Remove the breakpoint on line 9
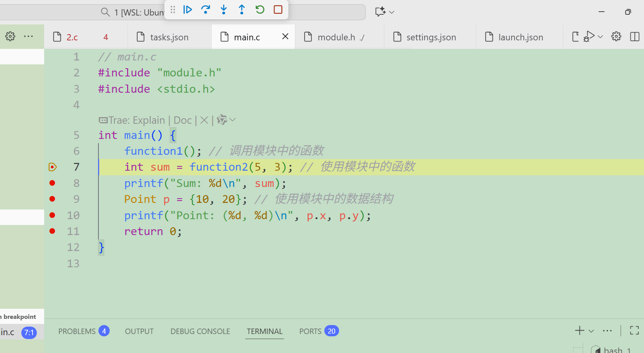 tap(52, 199)
